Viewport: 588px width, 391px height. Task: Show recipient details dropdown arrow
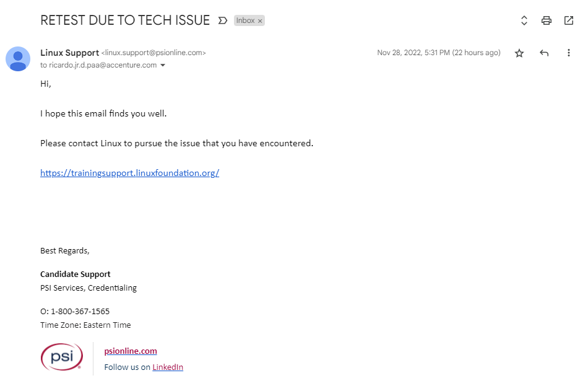pyautogui.click(x=163, y=65)
